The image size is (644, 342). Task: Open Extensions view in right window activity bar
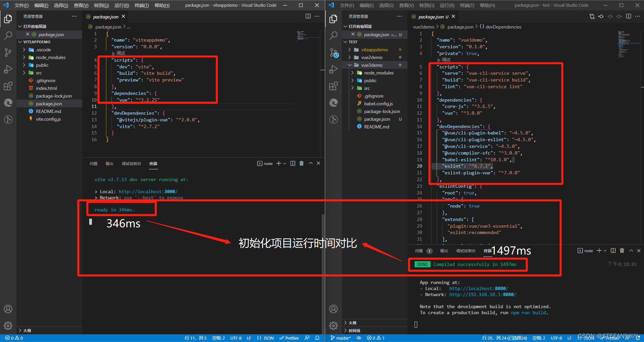tap(333, 86)
